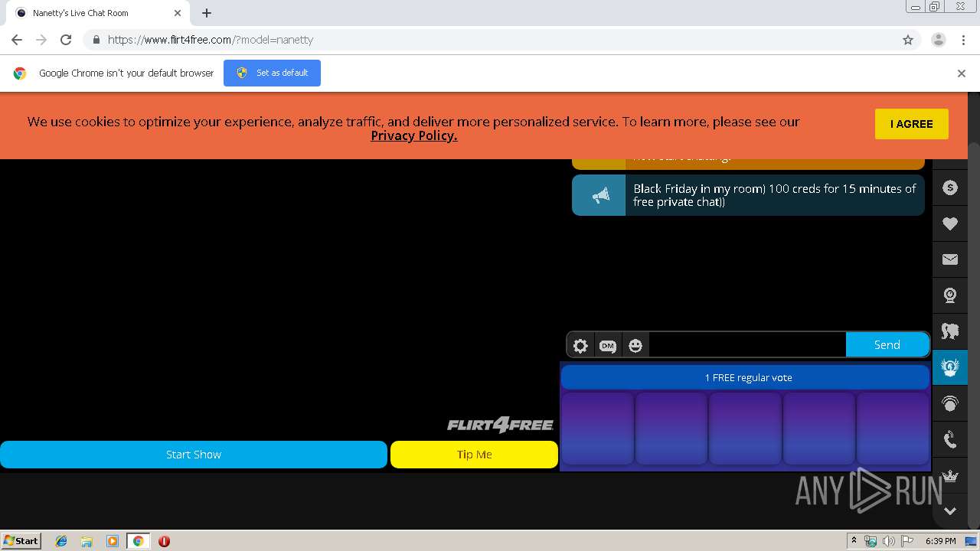Click into the chat message input field
980x551 pixels.
coord(747,345)
